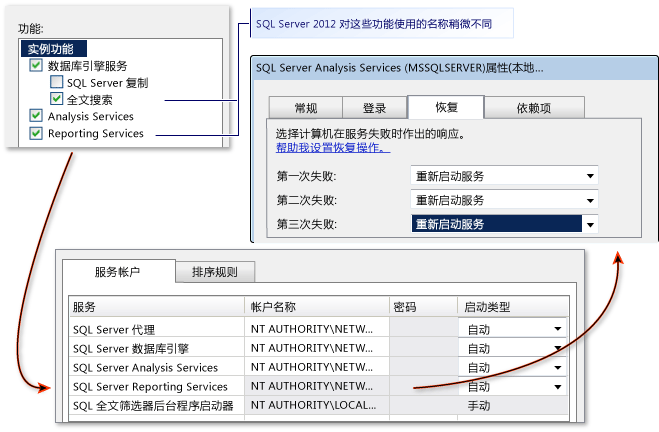Select the SQL Server 代理 service row
This screenshot has width=659, height=432.
click(319, 329)
